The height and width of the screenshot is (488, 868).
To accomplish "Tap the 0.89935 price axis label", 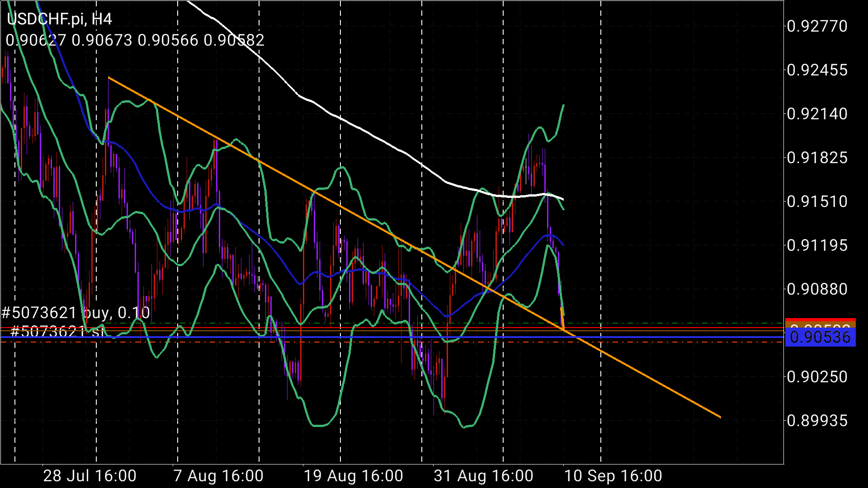I will (x=817, y=421).
